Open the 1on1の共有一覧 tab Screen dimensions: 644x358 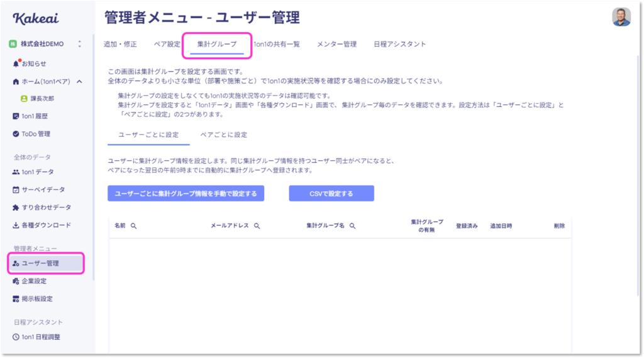pos(277,45)
